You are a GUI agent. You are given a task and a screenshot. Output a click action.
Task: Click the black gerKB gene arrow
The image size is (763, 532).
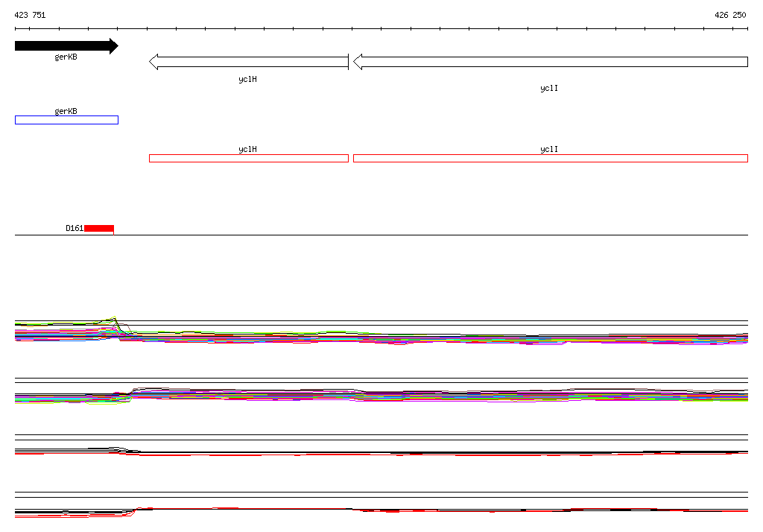click(x=66, y=46)
